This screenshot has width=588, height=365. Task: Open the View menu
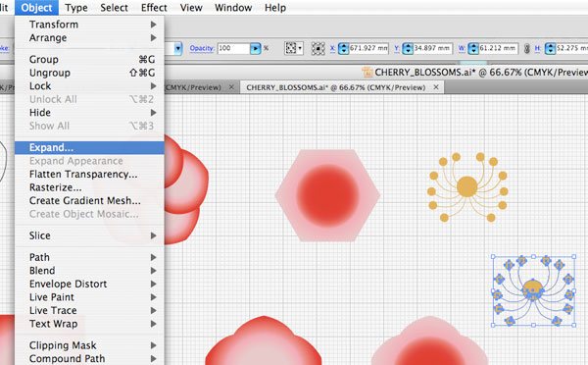pyautogui.click(x=191, y=8)
